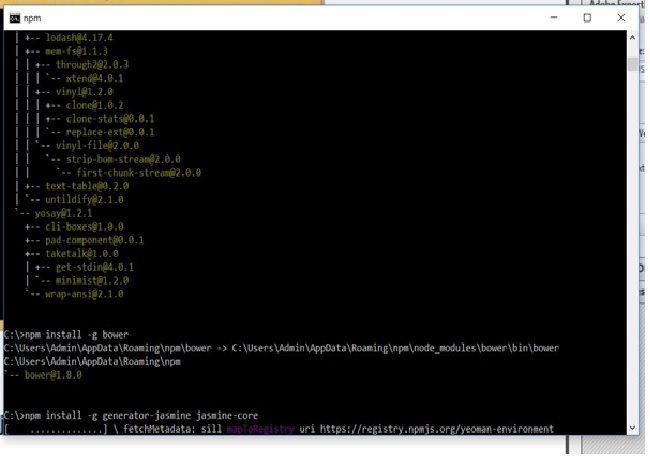This screenshot has height=457, width=650.
Task: Click the scrollbar down arrow
Action: click(x=632, y=428)
